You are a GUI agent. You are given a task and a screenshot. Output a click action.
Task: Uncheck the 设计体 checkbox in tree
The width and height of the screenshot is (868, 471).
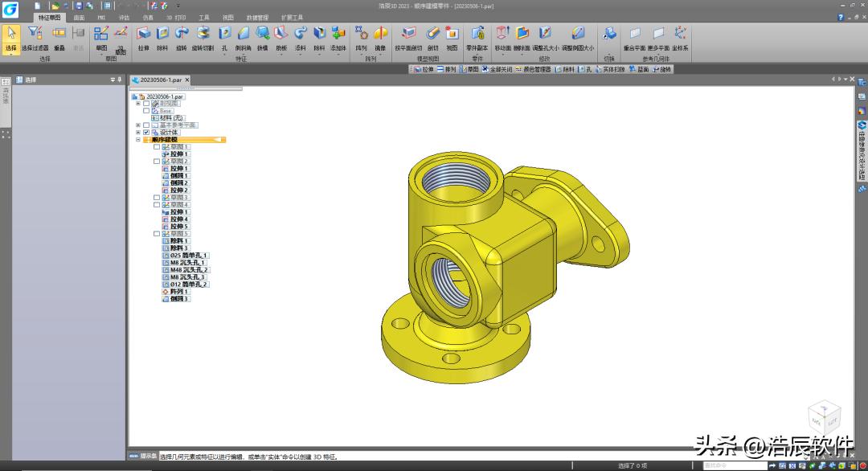pyautogui.click(x=146, y=133)
